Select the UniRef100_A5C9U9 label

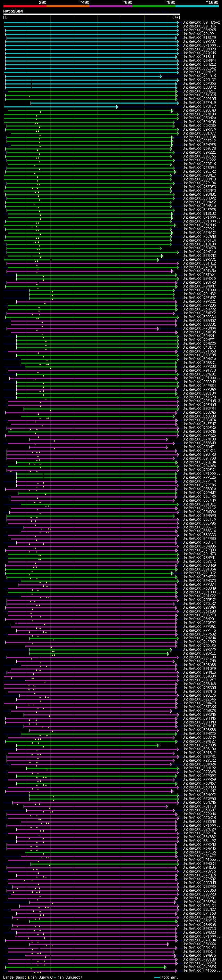[x=199, y=382]
